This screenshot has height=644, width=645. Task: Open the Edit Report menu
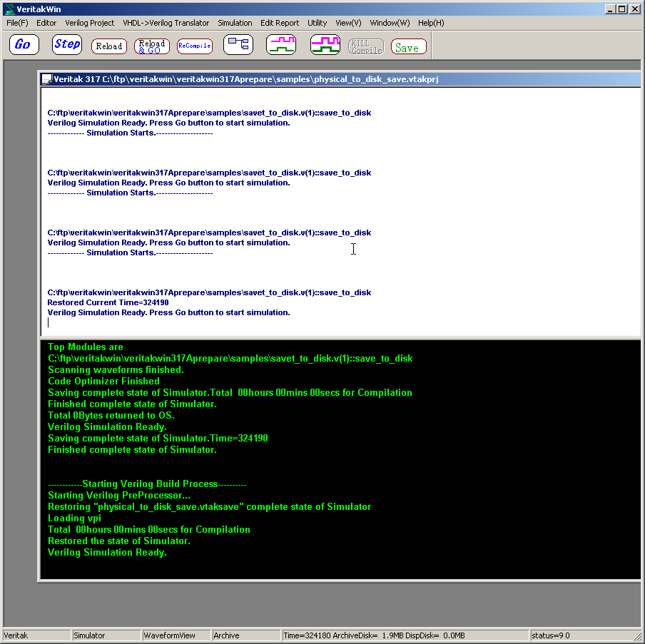tap(280, 23)
